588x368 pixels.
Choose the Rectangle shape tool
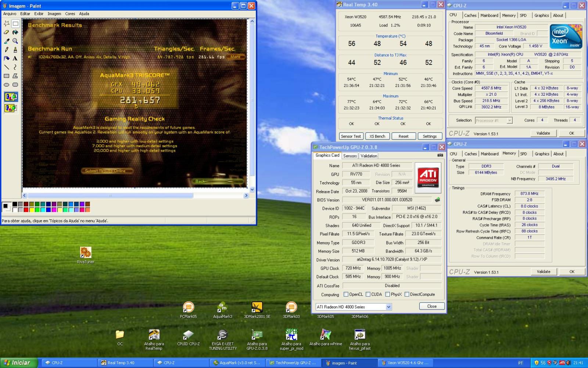click(x=7, y=76)
